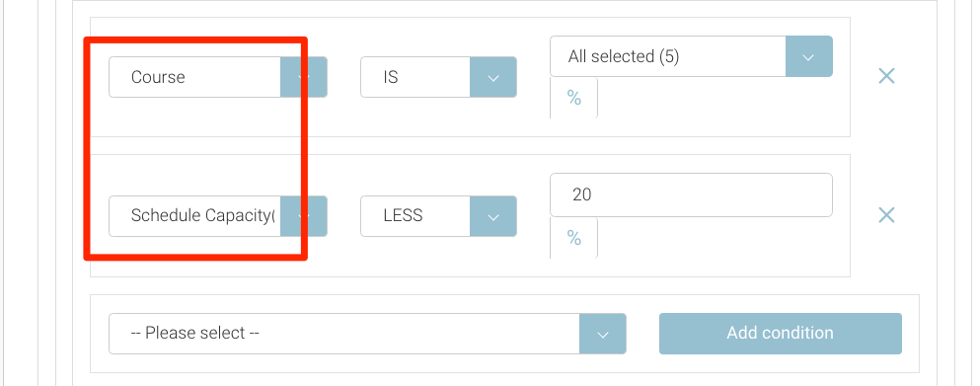Click the arrow on the Schedule Capacity dropdown
Screen dimensions: 980x386
tap(304, 216)
